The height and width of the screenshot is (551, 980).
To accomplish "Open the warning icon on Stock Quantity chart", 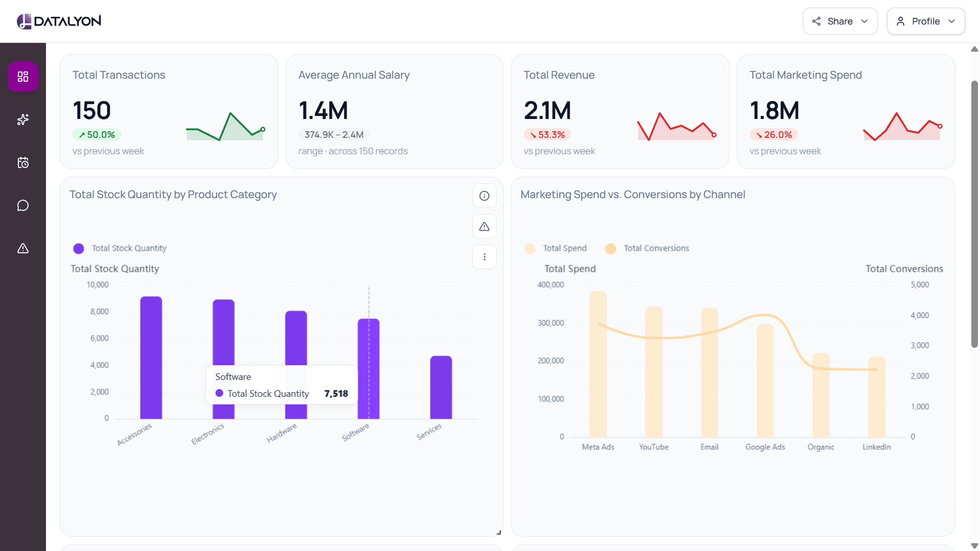I will 484,226.
